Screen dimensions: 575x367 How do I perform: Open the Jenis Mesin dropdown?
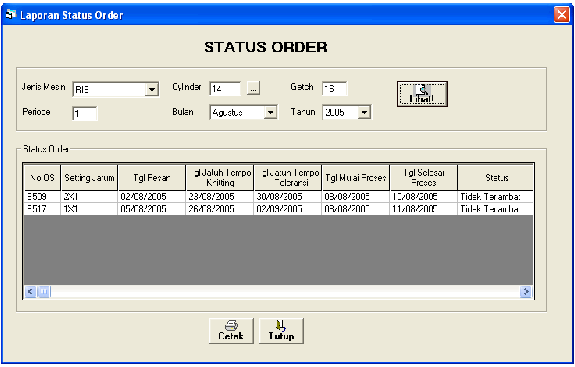click(151, 89)
